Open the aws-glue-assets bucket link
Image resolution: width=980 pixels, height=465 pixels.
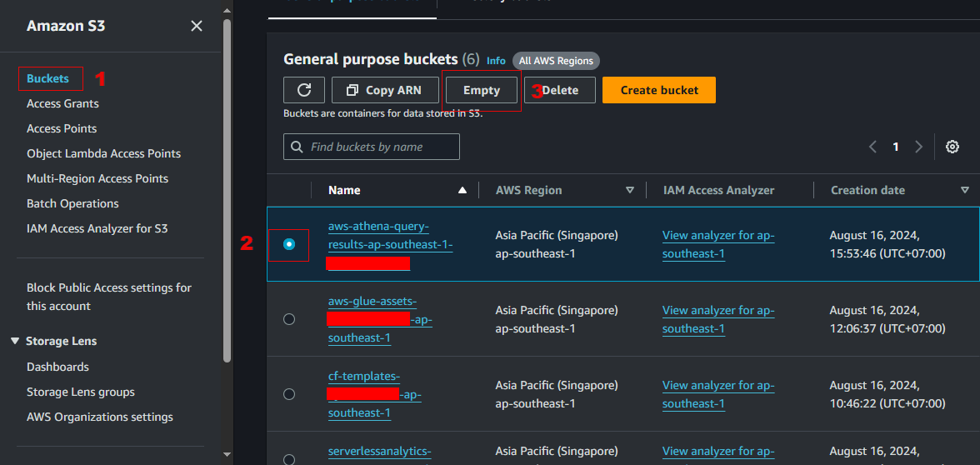click(380, 319)
